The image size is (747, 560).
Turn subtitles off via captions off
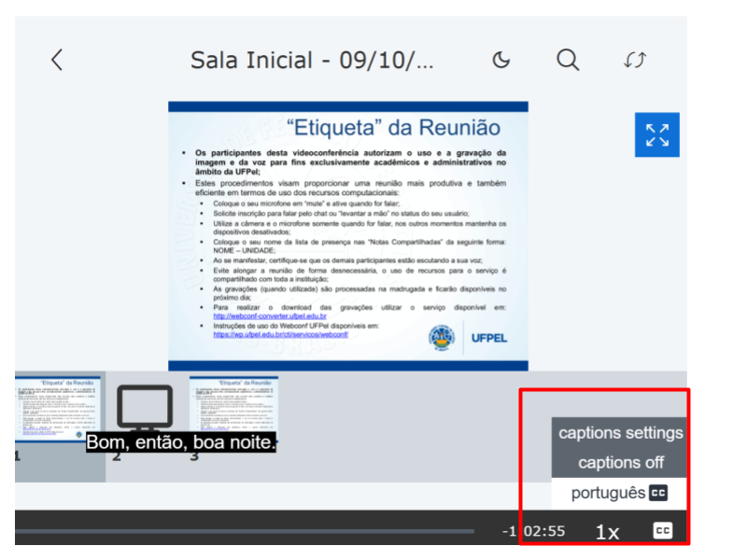[x=620, y=462]
